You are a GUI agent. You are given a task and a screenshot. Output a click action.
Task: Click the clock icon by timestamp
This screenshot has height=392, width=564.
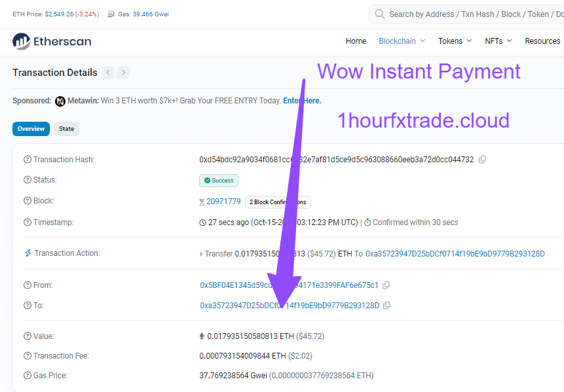click(202, 223)
